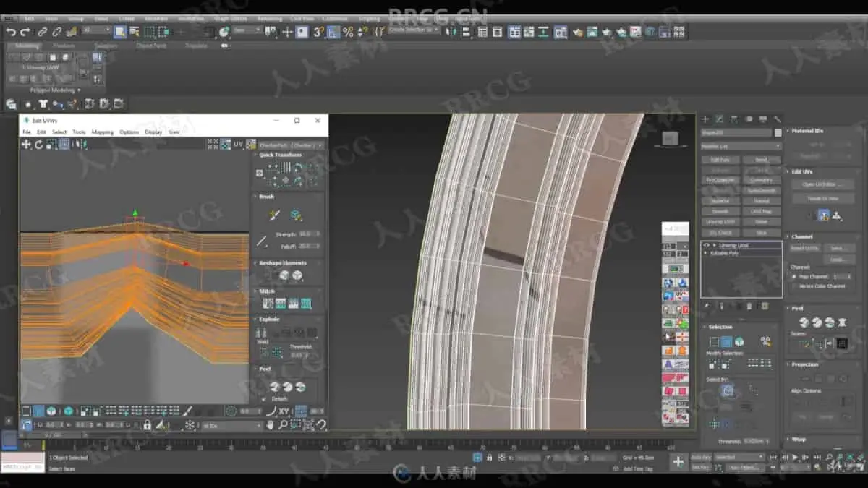Toggle Auto Key animation mode
Image resolution: width=868 pixels, height=488 pixels.
click(x=701, y=457)
